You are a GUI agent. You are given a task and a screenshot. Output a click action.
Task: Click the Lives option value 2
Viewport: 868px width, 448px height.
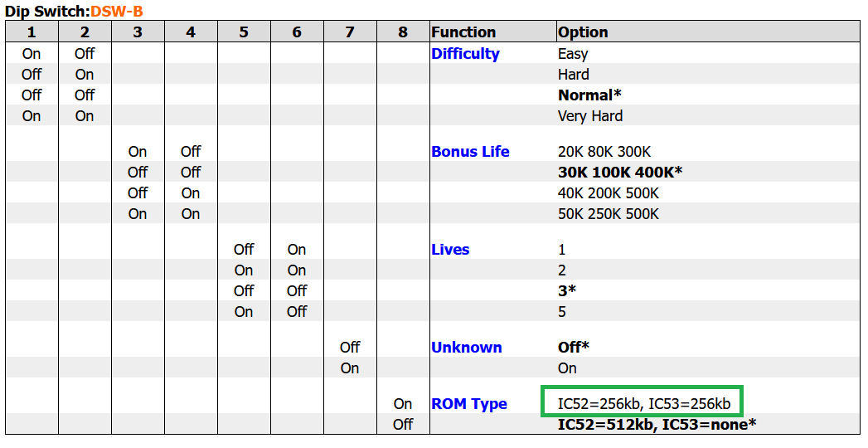point(562,270)
